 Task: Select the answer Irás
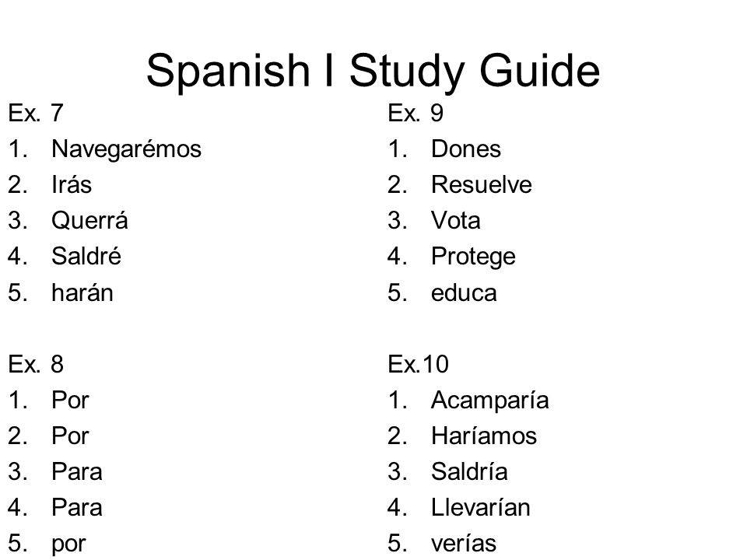(72, 185)
